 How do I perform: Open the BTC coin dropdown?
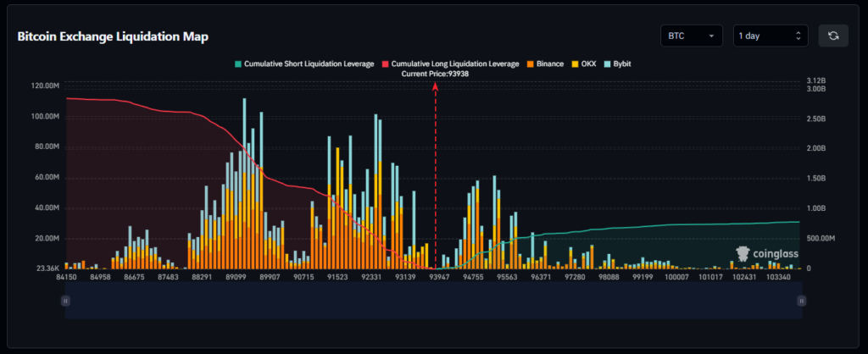[691, 36]
